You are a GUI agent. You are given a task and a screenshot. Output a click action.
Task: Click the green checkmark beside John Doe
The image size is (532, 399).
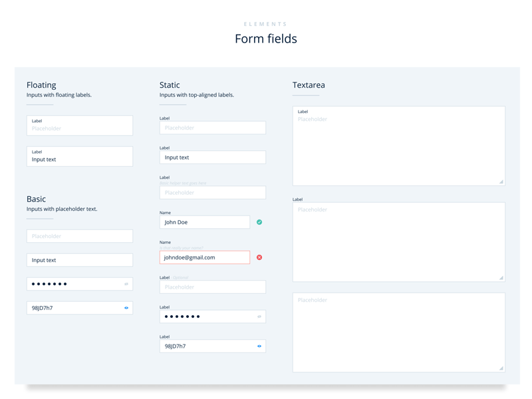pyautogui.click(x=258, y=222)
